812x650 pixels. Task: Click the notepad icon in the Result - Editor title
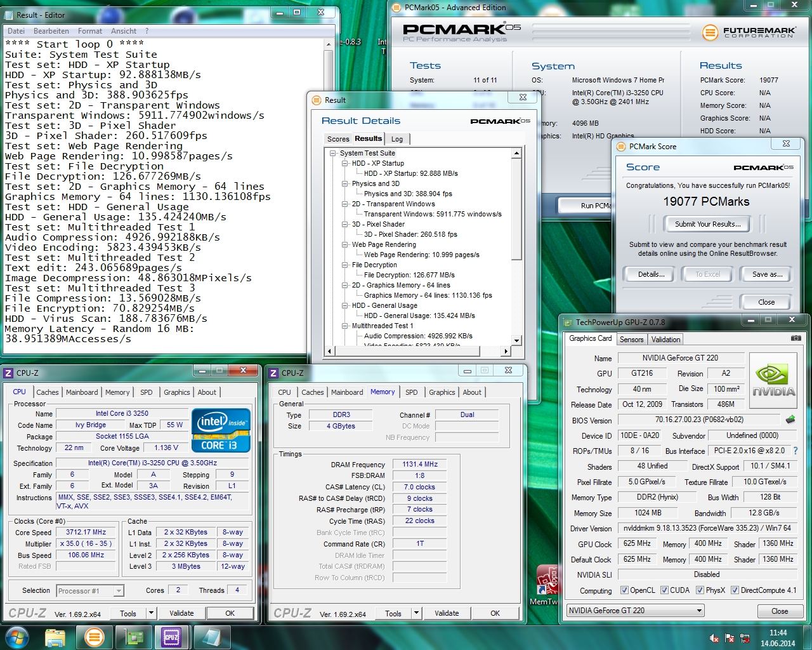point(9,14)
